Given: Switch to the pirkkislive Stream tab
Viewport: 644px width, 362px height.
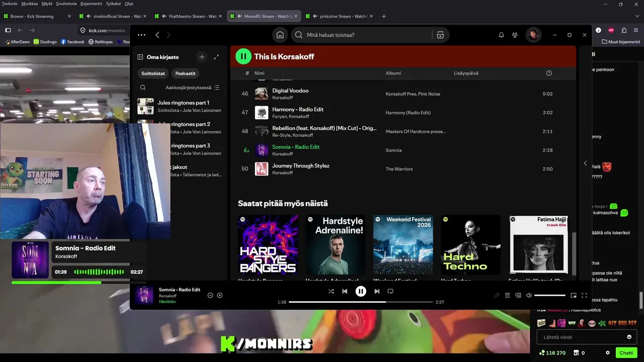Looking at the screenshot, I should 340,16.
